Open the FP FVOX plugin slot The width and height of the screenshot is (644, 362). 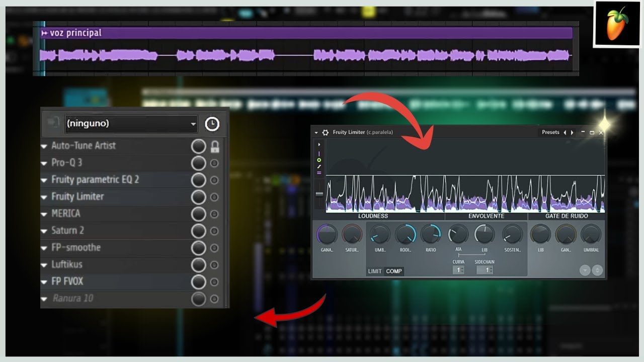(67, 282)
